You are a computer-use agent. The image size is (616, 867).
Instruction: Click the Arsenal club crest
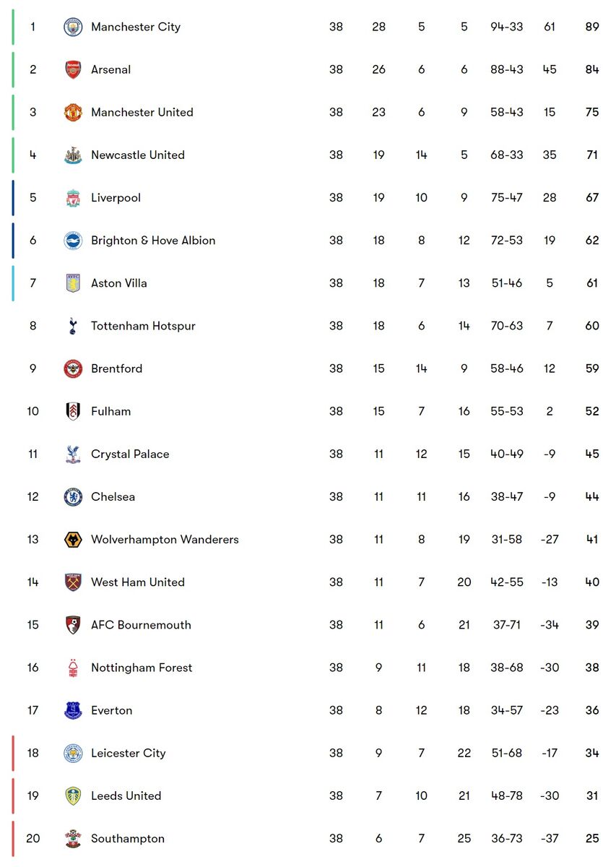click(73, 70)
